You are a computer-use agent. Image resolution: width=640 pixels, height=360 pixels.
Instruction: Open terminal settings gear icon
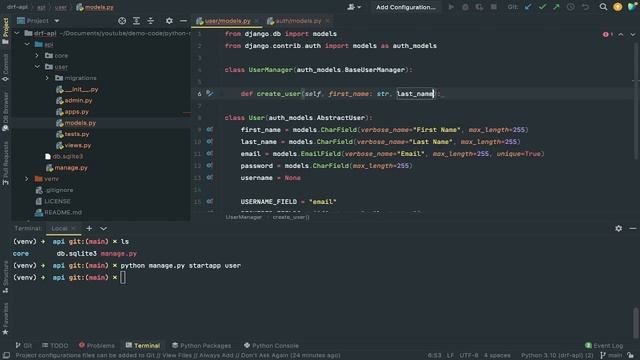pyautogui.click(x=619, y=229)
